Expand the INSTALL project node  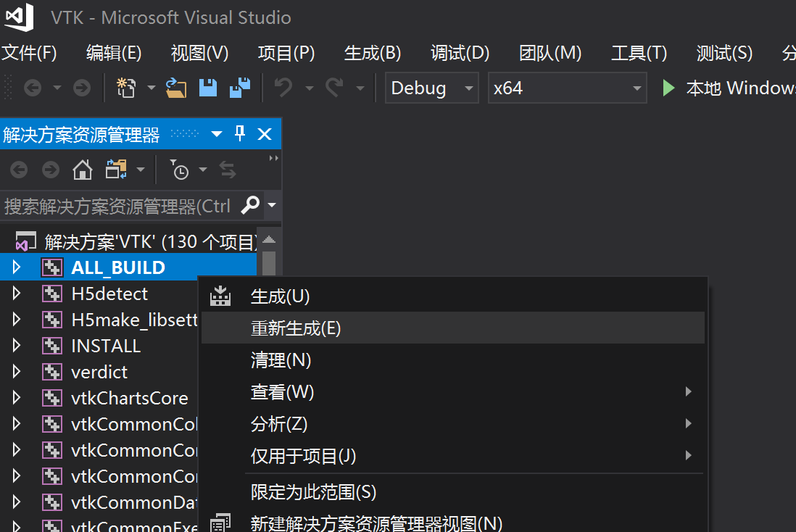16,346
